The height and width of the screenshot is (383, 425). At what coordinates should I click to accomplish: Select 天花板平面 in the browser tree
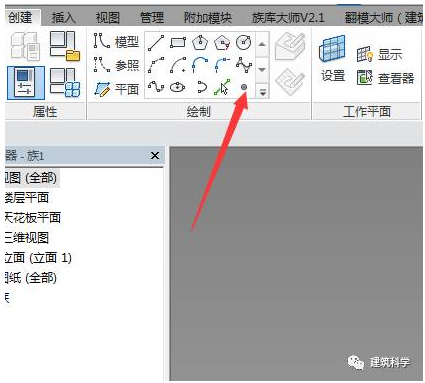click(33, 218)
